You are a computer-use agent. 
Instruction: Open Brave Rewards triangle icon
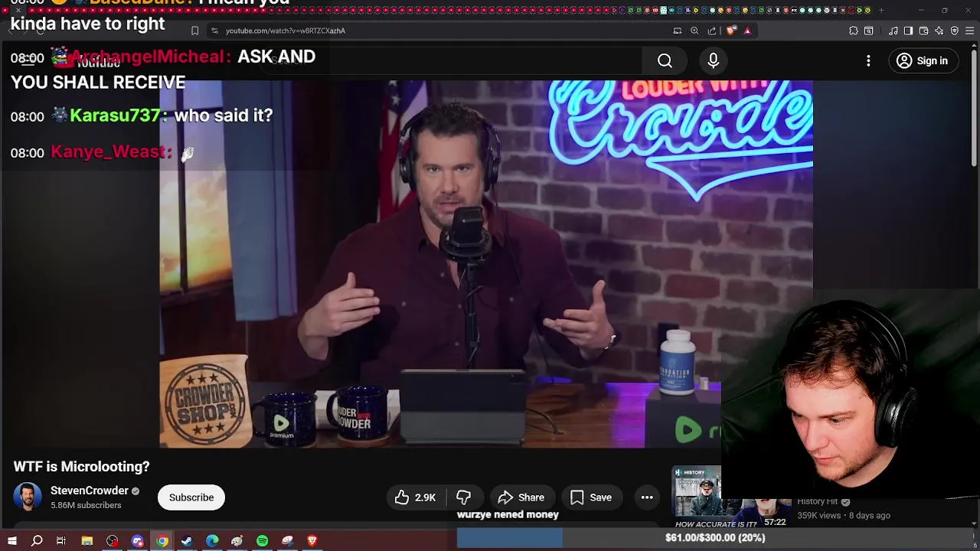click(x=748, y=31)
